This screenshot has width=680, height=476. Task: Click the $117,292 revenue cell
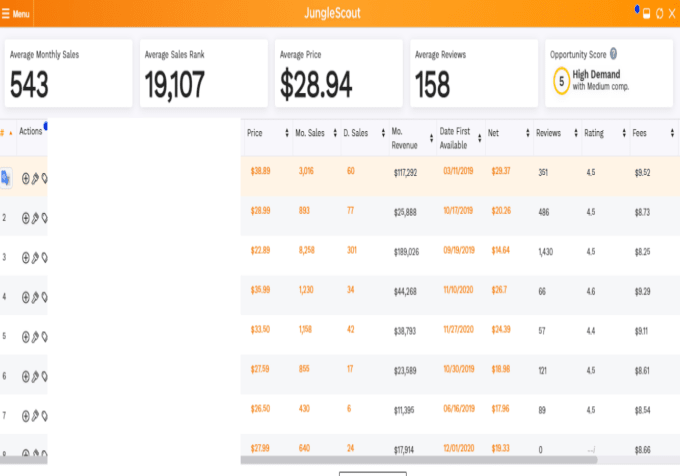(x=405, y=173)
